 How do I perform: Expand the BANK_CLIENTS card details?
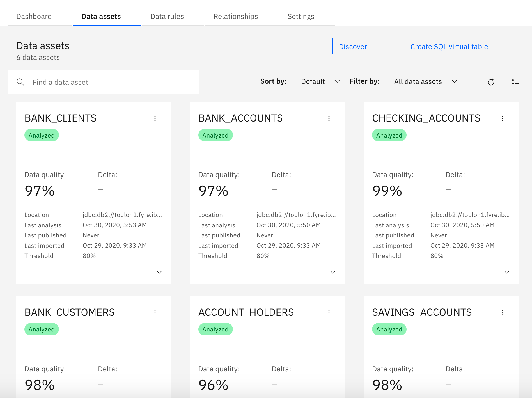(159, 272)
